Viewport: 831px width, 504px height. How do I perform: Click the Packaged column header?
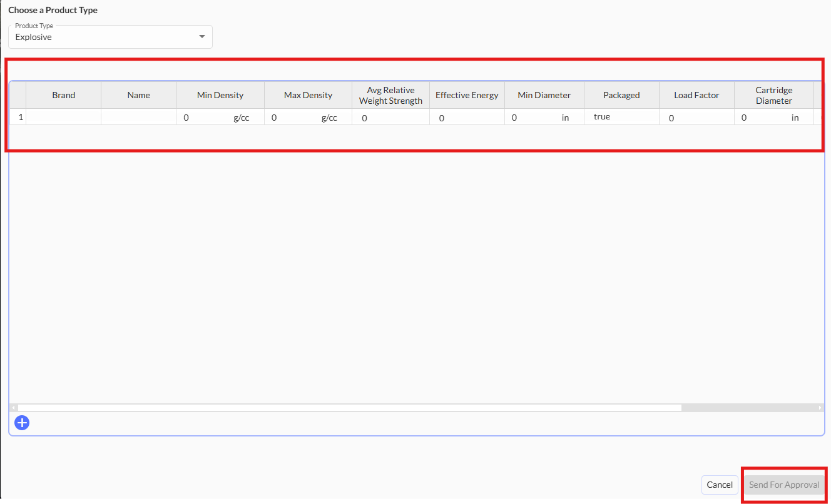[621, 95]
